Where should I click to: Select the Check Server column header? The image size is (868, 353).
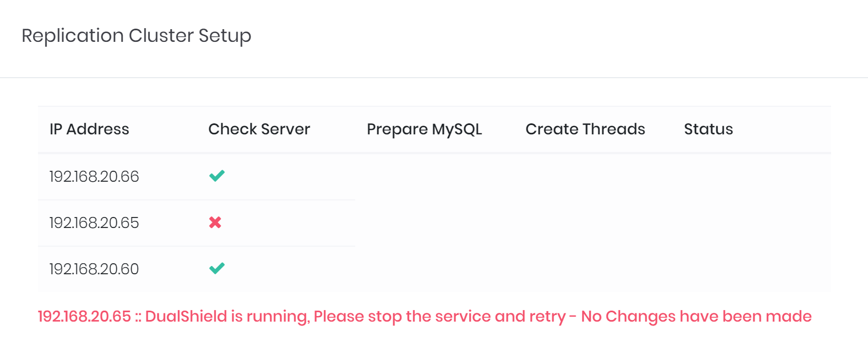[259, 129]
